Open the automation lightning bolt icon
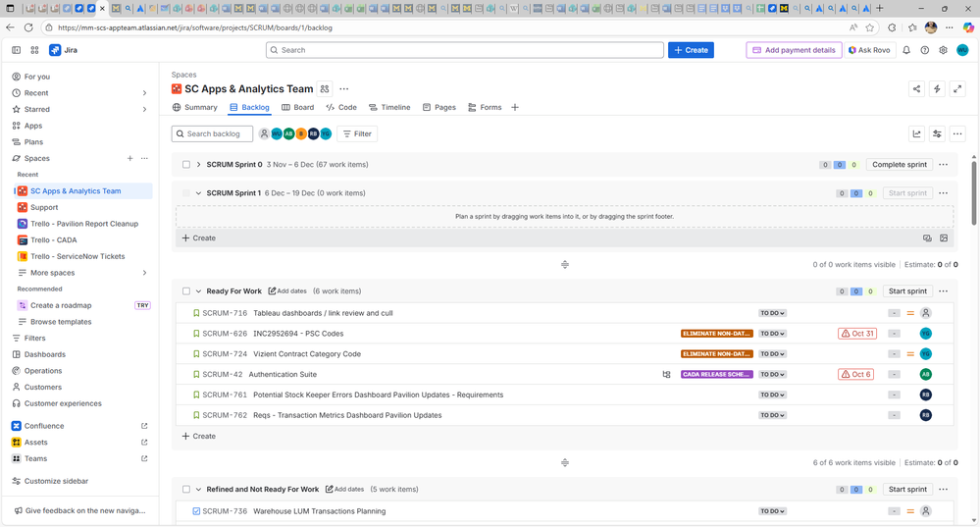 point(937,88)
